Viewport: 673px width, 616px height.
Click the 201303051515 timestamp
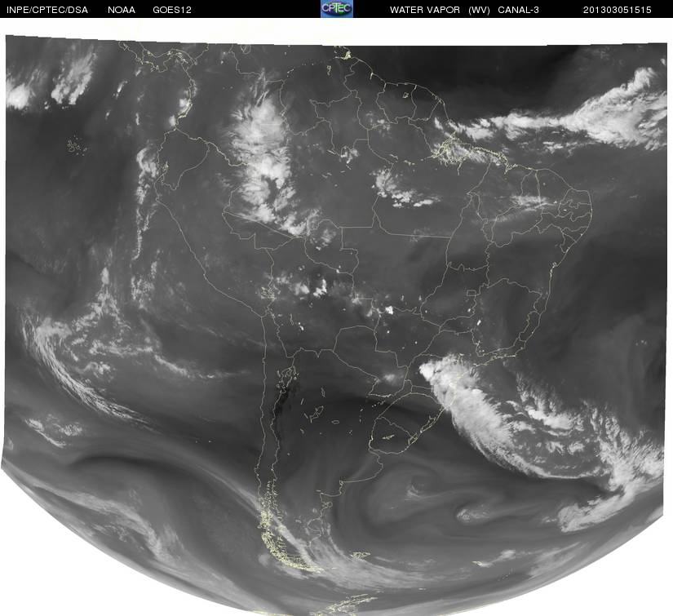[x=618, y=10]
